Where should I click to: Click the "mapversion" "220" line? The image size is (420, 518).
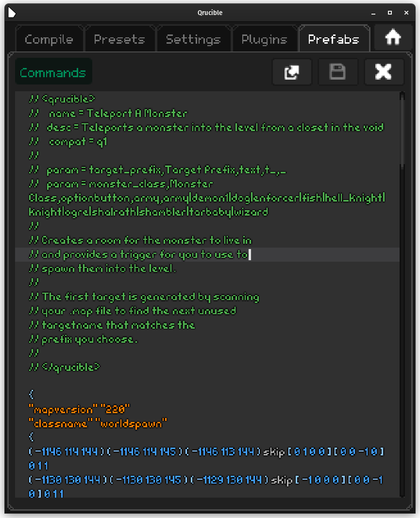(80, 409)
